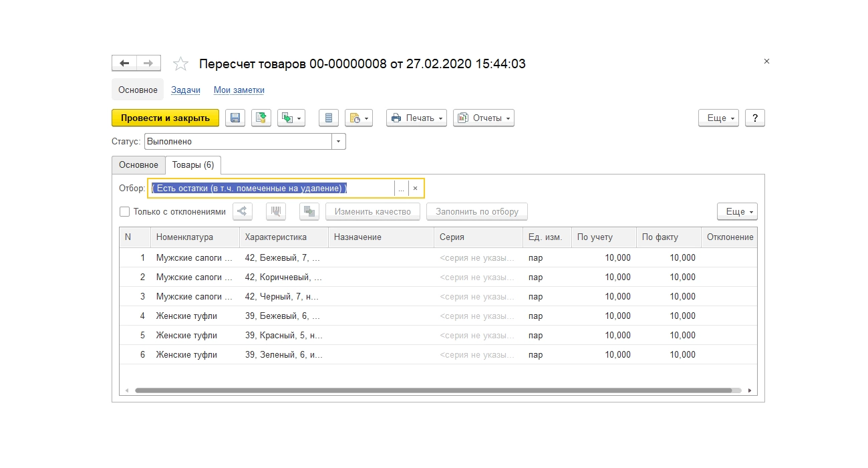Toggle the Только с отклонениями checkbox
The height and width of the screenshot is (468, 868).
pos(124,211)
